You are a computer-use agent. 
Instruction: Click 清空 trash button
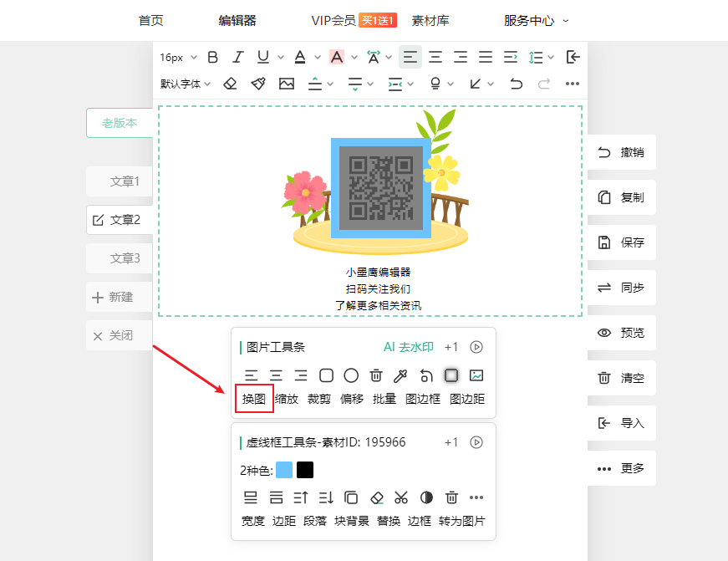(x=621, y=378)
